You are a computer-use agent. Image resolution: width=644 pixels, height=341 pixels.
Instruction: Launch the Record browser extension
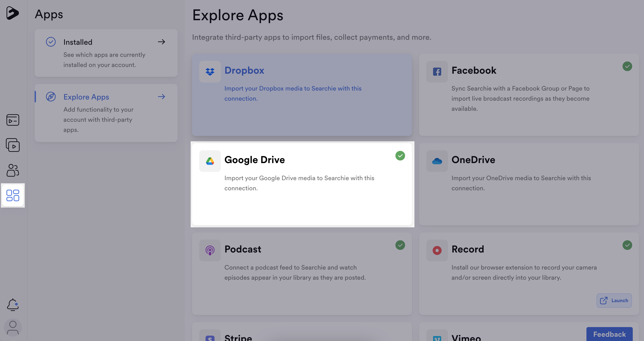(614, 301)
